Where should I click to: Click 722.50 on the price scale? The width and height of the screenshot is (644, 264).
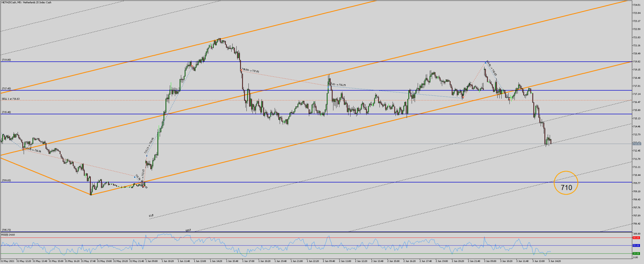pos(636,29)
